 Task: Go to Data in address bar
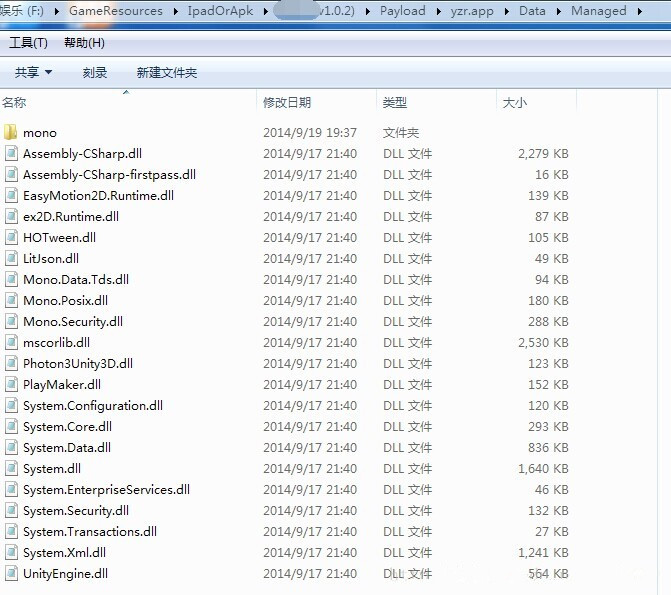pos(532,11)
